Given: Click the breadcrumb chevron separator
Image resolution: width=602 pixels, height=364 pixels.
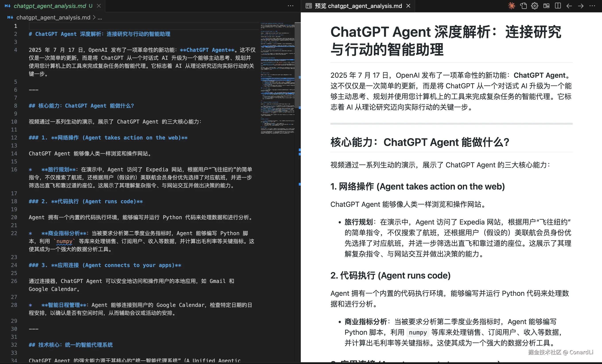Looking at the screenshot, I should tap(94, 17).
